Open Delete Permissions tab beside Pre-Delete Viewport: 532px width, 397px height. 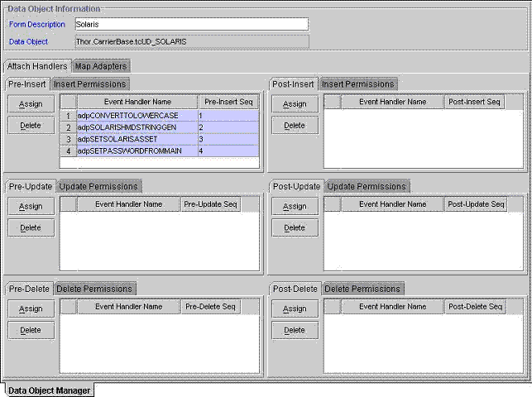click(x=94, y=289)
